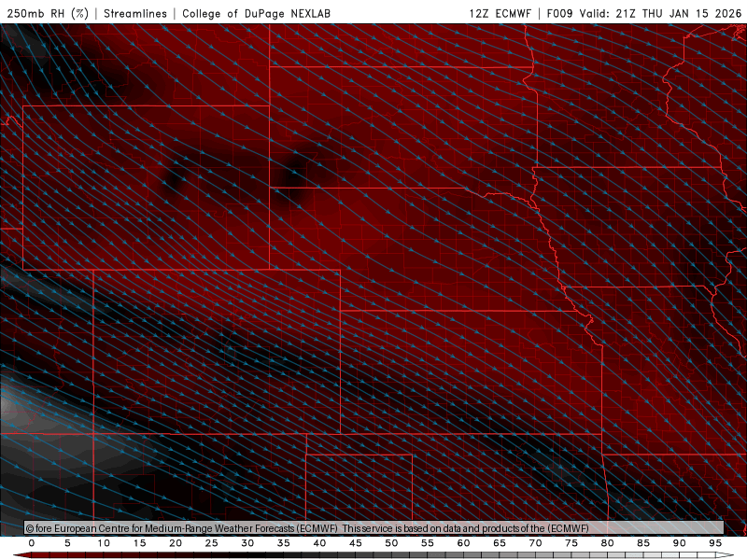The image size is (747, 560).
Task: Click the colorbar label "35"
Action: 284,543
